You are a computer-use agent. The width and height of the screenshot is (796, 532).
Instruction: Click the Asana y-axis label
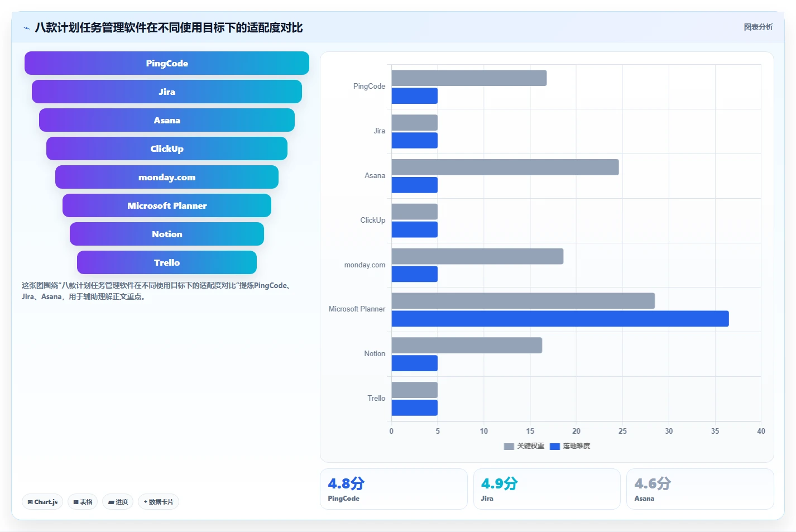coord(375,176)
